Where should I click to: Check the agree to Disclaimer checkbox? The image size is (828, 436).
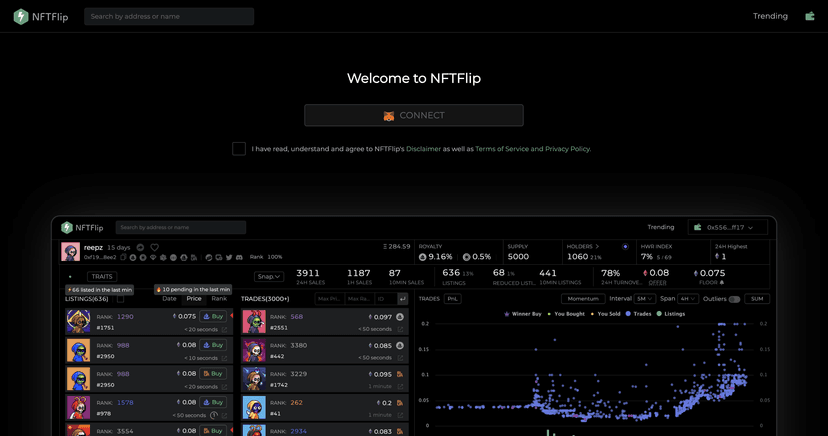click(x=239, y=149)
